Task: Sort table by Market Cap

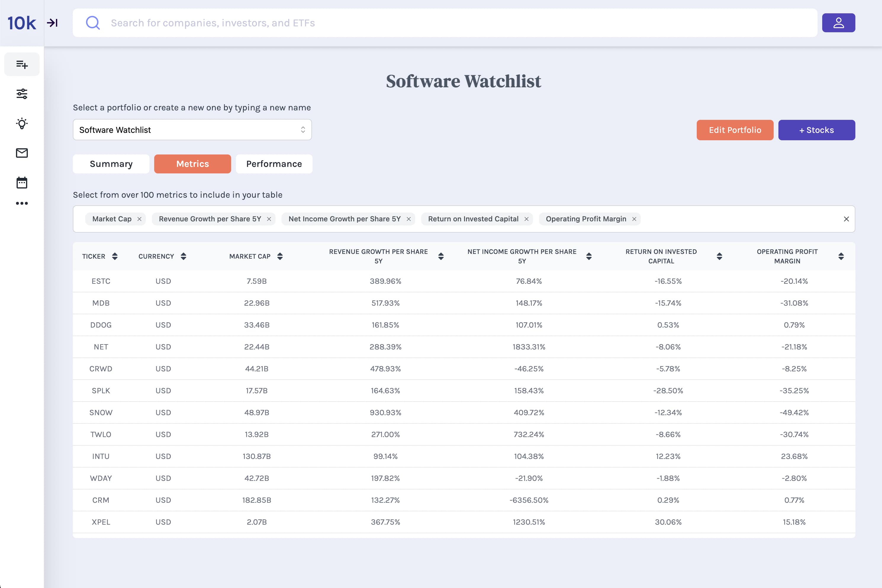Action: click(280, 257)
